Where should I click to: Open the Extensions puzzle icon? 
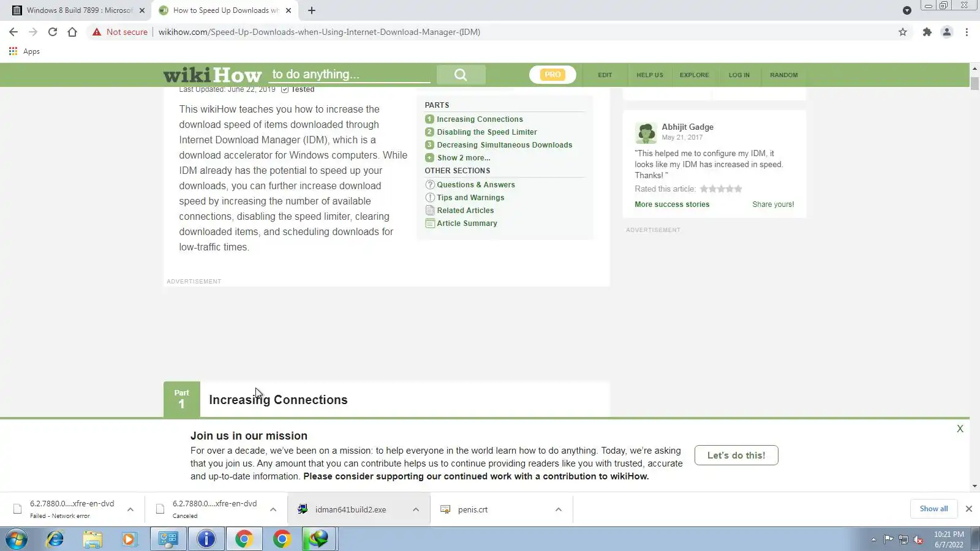point(927,32)
